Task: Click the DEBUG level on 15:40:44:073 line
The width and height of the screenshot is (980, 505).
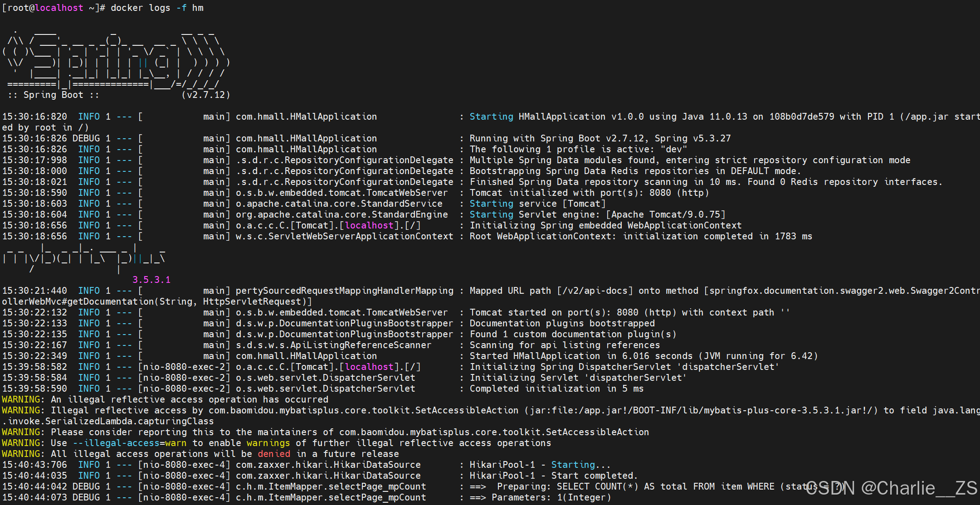Action: pyautogui.click(x=86, y=497)
